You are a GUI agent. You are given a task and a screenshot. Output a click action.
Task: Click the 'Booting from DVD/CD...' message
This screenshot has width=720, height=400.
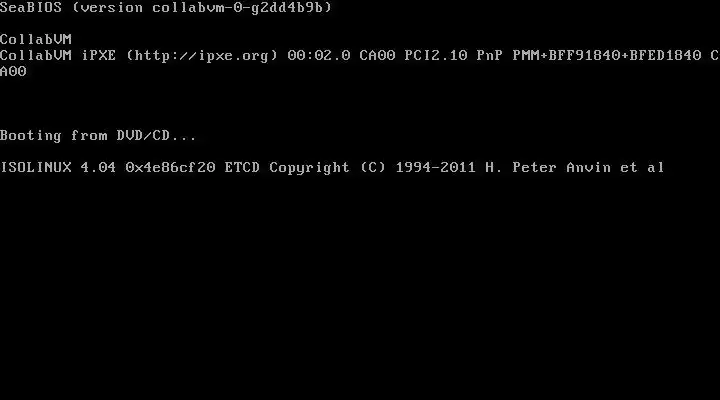pyautogui.click(x=98, y=135)
